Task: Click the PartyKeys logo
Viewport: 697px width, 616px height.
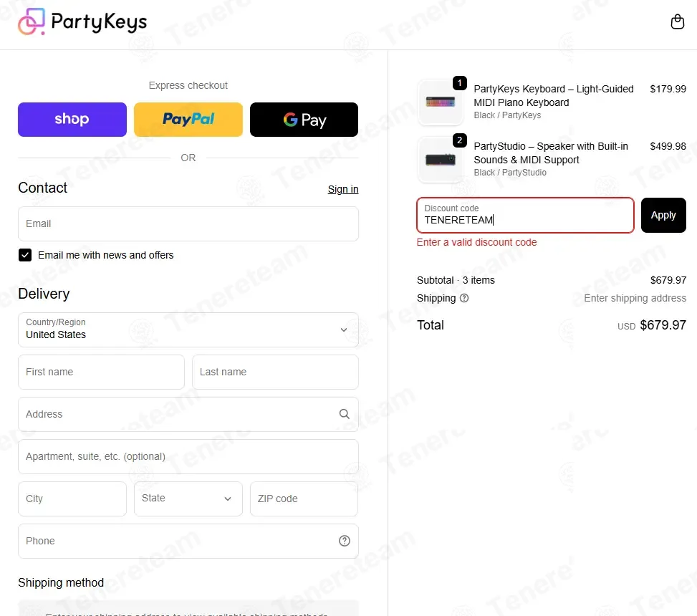Action: [x=82, y=21]
